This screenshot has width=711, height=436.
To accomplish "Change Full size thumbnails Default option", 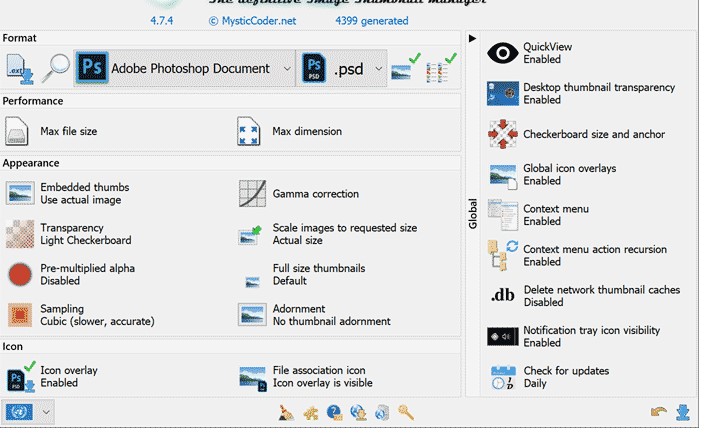I will pyautogui.click(x=290, y=281).
